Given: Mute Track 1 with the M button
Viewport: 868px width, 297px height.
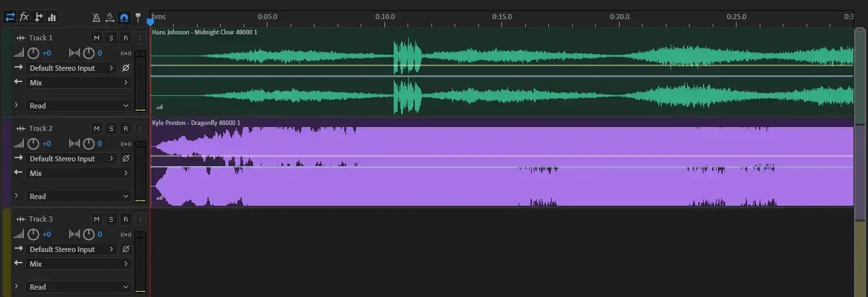Looking at the screenshot, I should pyautogui.click(x=96, y=38).
